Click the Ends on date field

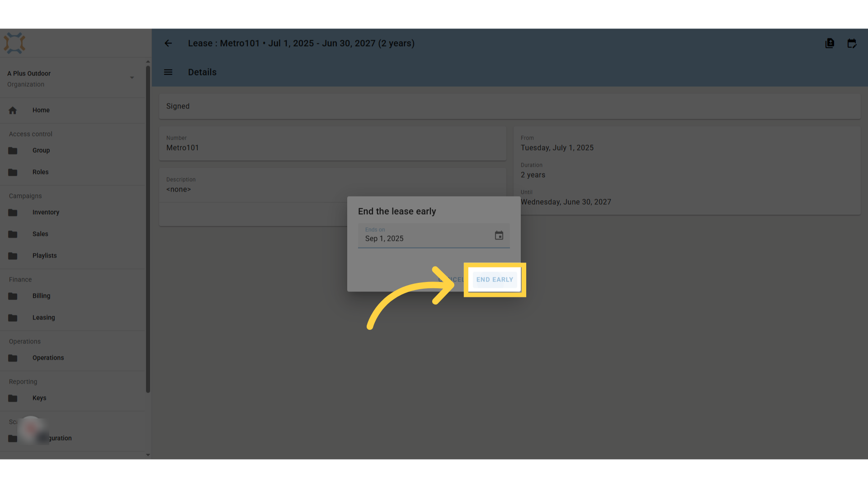(x=434, y=235)
